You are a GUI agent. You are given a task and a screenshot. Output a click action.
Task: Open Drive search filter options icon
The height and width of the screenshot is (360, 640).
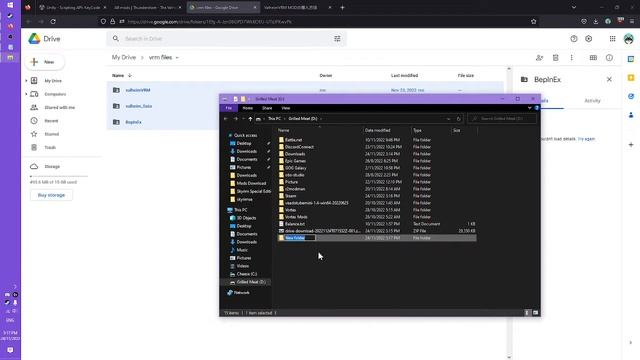pyautogui.click(x=337, y=39)
